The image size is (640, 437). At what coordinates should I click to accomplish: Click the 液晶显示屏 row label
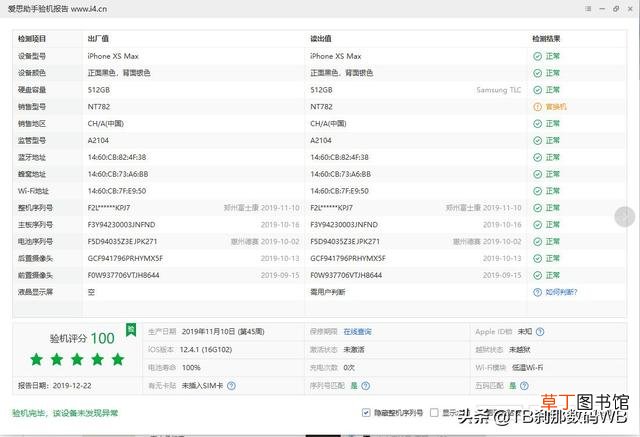pos(36,292)
